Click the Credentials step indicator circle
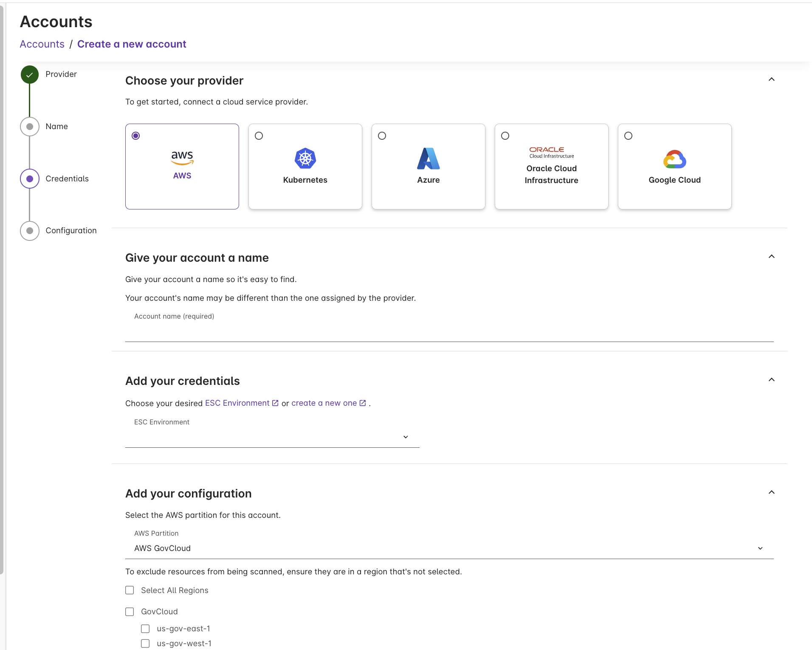Viewport: 812px width, 650px height. pyautogui.click(x=29, y=178)
